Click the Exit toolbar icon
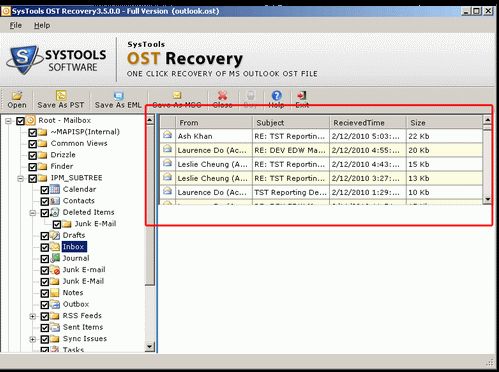Image resolution: width=499 pixels, height=372 pixels. click(302, 96)
